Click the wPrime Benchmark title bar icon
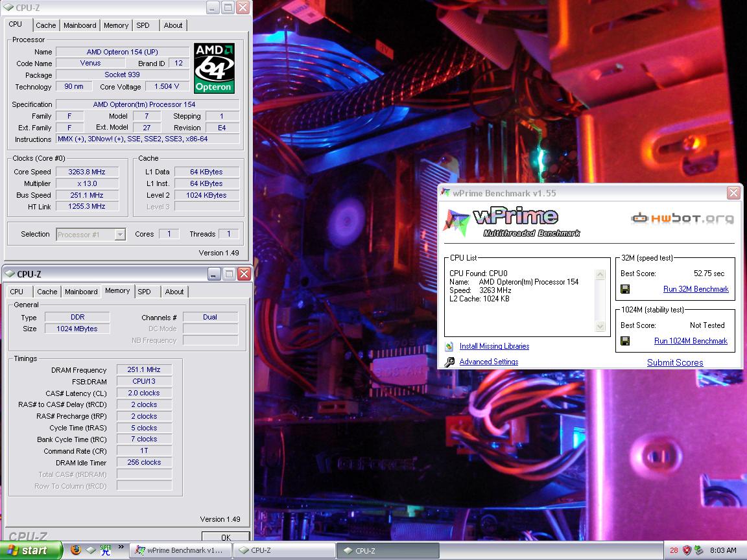The image size is (747, 560). pos(445,193)
